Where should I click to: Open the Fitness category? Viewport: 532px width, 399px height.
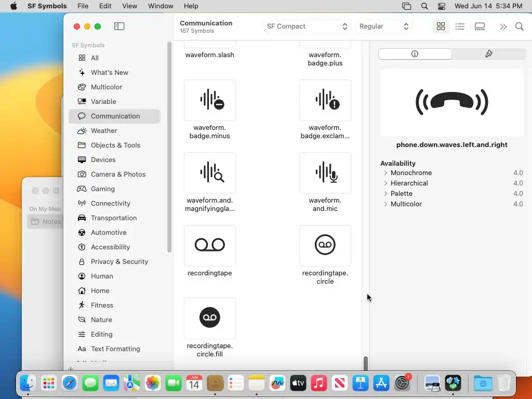click(x=114, y=305)
